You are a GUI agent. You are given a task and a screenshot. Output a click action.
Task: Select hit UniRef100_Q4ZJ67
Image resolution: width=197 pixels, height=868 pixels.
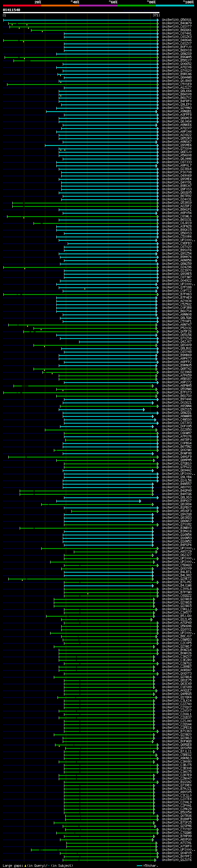[177, 342]
